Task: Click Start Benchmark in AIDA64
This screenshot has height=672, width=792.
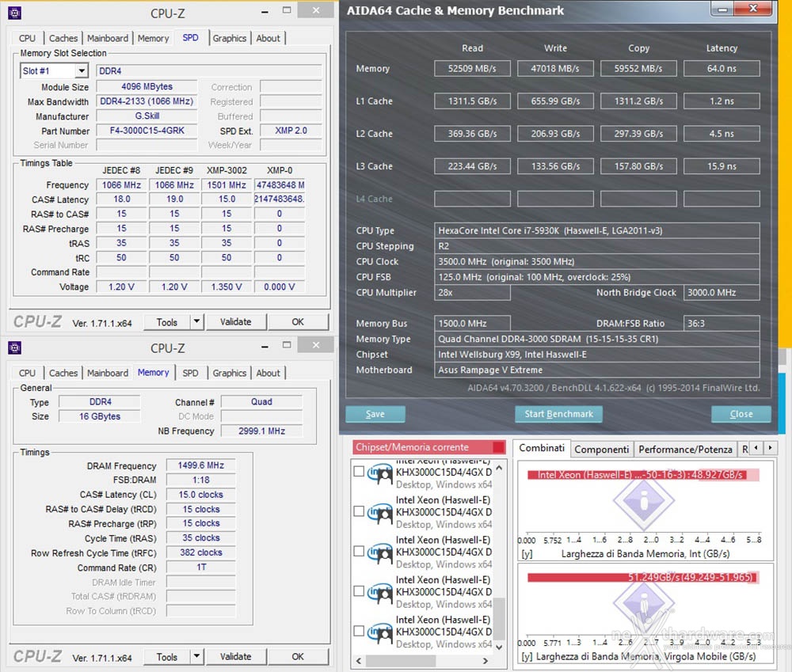Action: (558, 414)
